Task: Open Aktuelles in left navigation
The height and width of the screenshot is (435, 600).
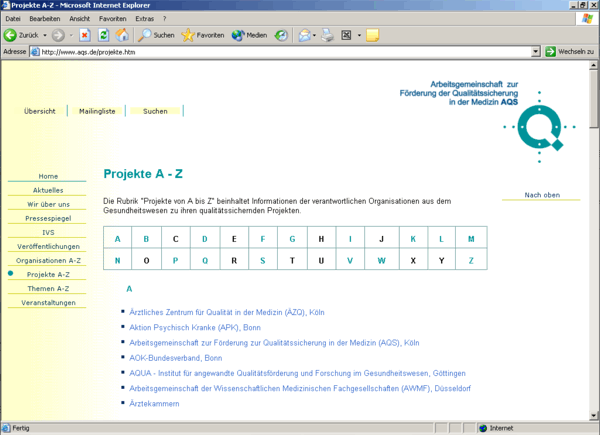Action: [48, 190]
